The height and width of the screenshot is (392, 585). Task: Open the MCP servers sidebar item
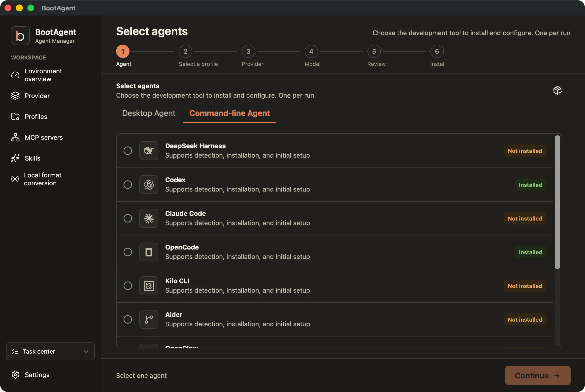[50, 138]
